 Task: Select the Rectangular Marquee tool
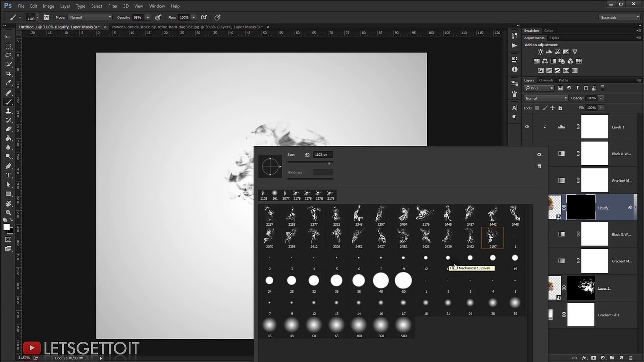8,46
